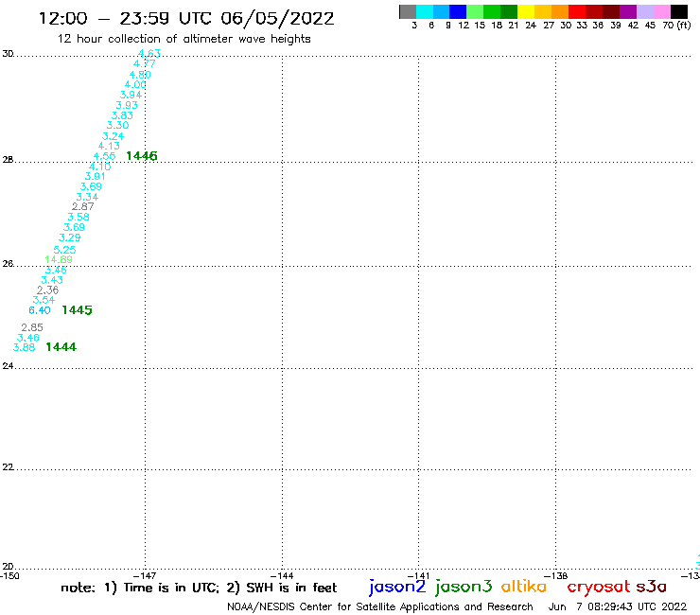Click the 3.88 wave height value

[x=24, y=347]
